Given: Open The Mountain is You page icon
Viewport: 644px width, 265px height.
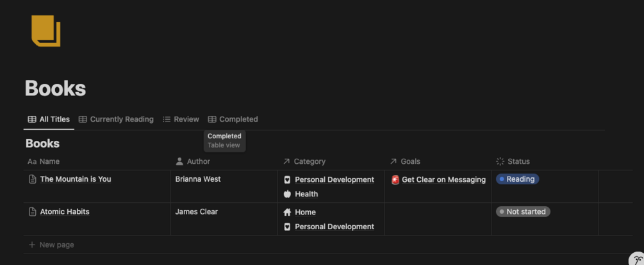Looking at the screenshot, I should [32, 179].
